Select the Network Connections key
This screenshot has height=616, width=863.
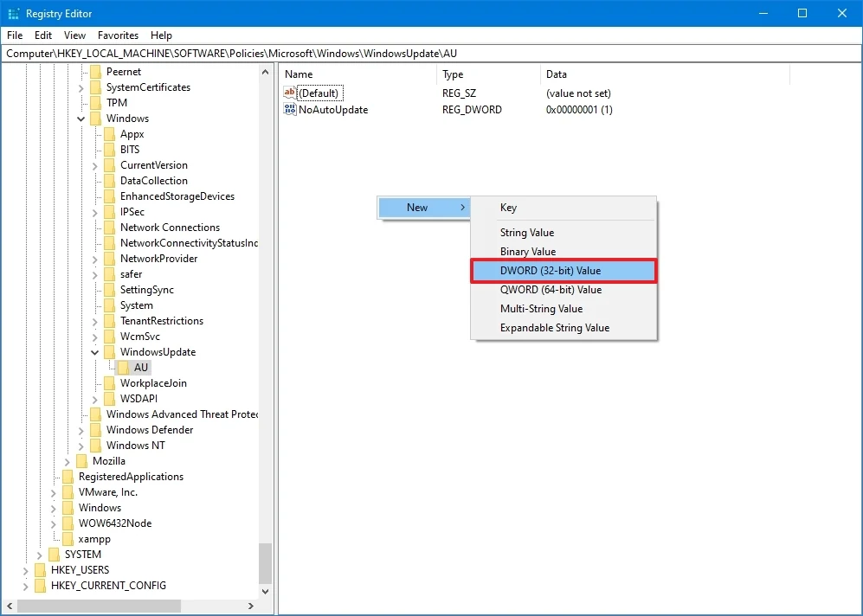coord(170,228)
